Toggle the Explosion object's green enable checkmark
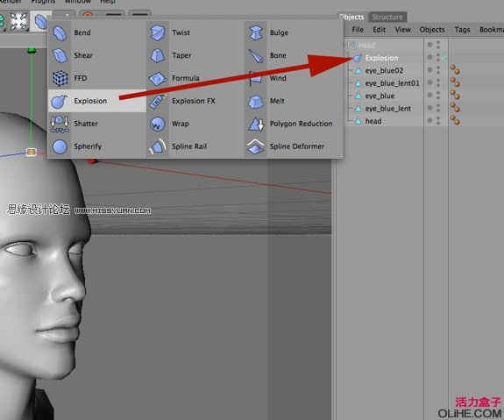 pyautogui.click(x=444, y=58)
